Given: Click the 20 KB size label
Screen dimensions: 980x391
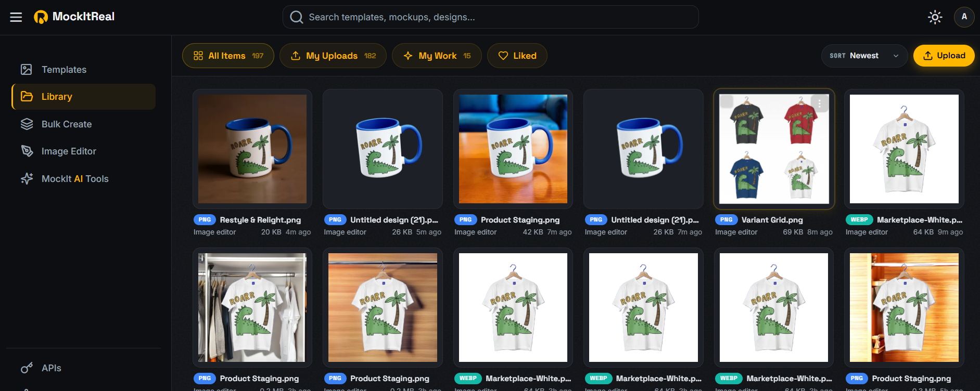Looking at the screenshot, I should click(x=271, y=232).
